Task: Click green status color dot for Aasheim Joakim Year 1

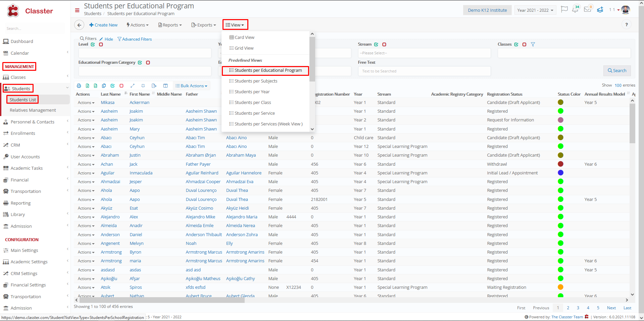Action: 560,111
